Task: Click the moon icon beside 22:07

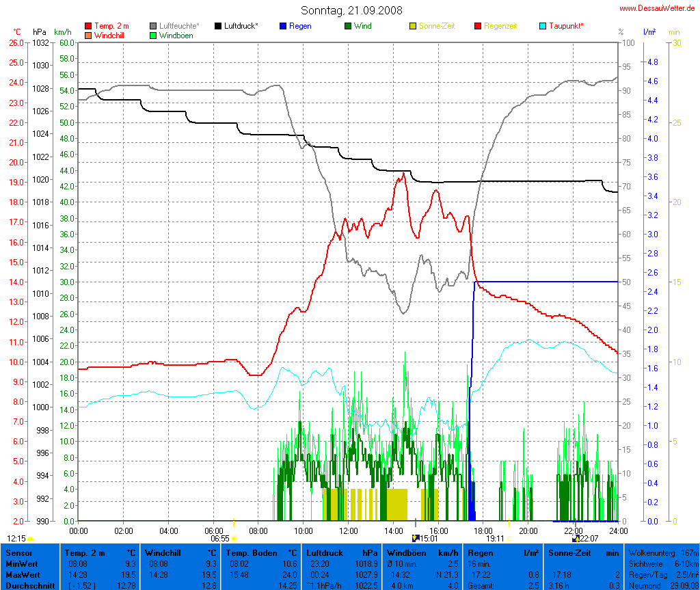Action: tap(575, 539)
